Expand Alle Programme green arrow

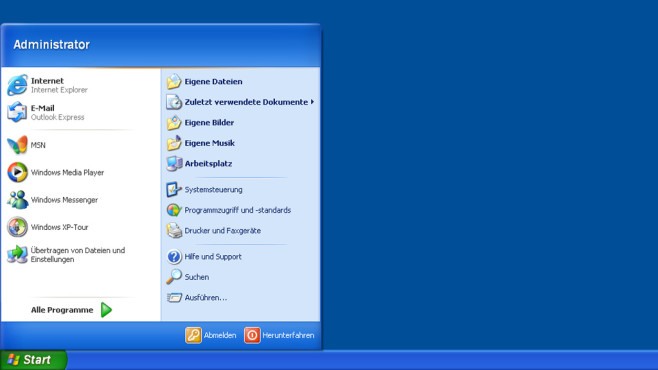[107, 310]
